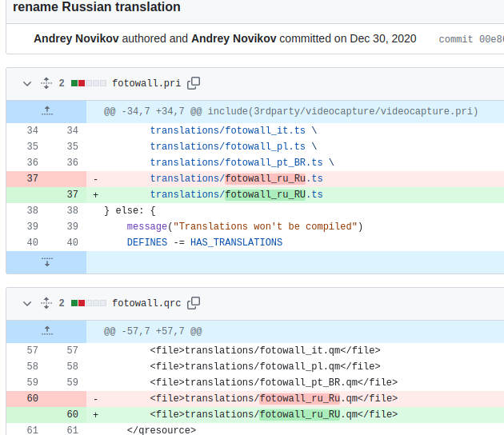This screenshot has height=435, width=504.
Task: Expand lines above in fotowall.pri diff
Action: [46, 111]
